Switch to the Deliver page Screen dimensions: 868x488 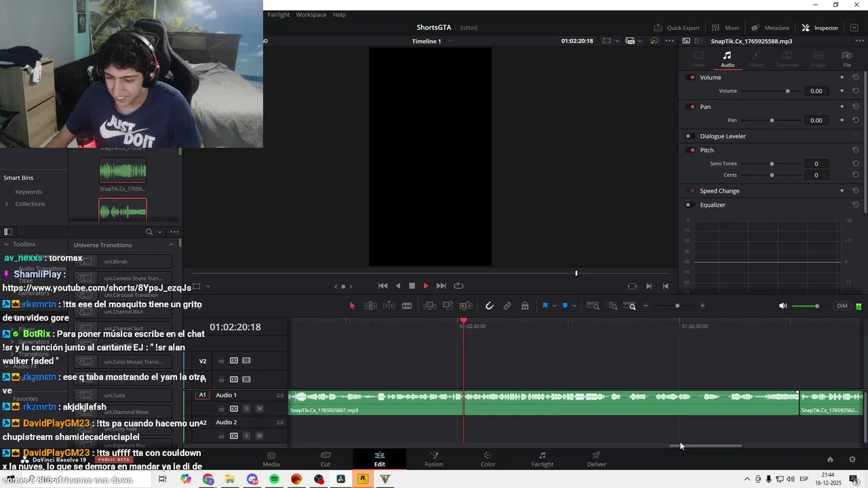[x=597, y=459]
